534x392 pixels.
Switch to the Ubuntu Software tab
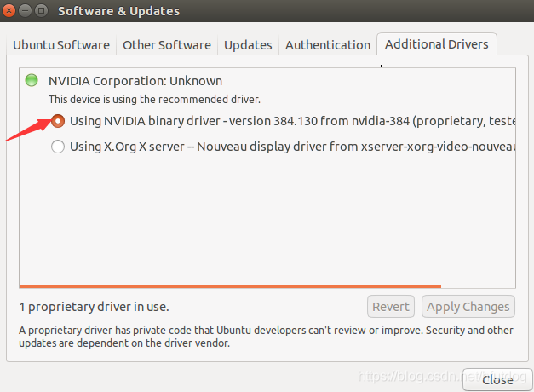tap(61, 45)
